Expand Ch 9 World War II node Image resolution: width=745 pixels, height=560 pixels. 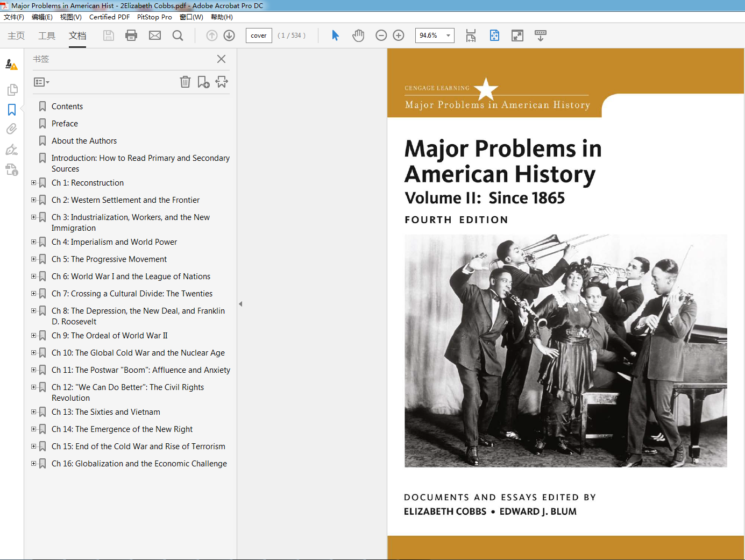tap(34, 336)
